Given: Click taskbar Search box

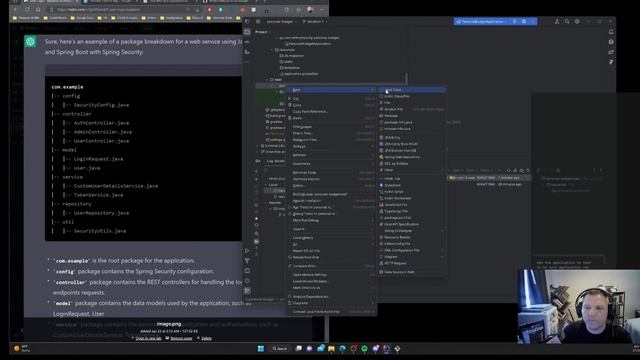Looking at the screenshot, I should click(x=280, y=349).
